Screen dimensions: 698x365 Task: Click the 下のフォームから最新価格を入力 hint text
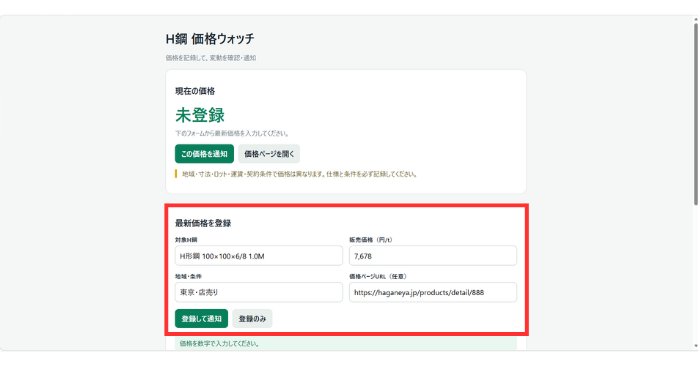click(232, 133)
